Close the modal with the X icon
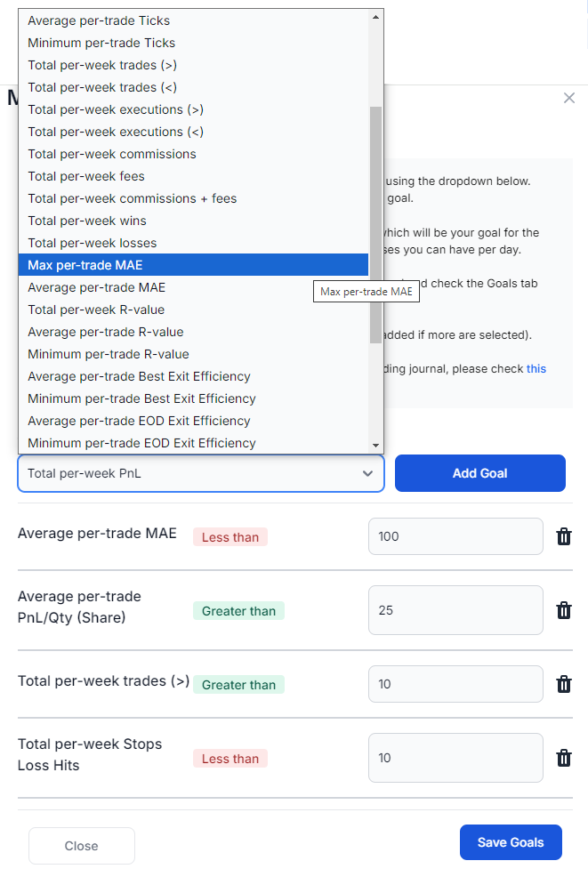Image resolution: width=588 pixels, height=885 pixels. tap(568, 98)
